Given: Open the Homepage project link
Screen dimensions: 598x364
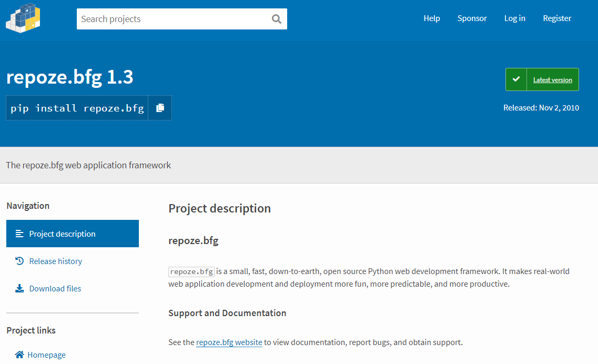Looking at the screenshot, I should coord(47,355).
